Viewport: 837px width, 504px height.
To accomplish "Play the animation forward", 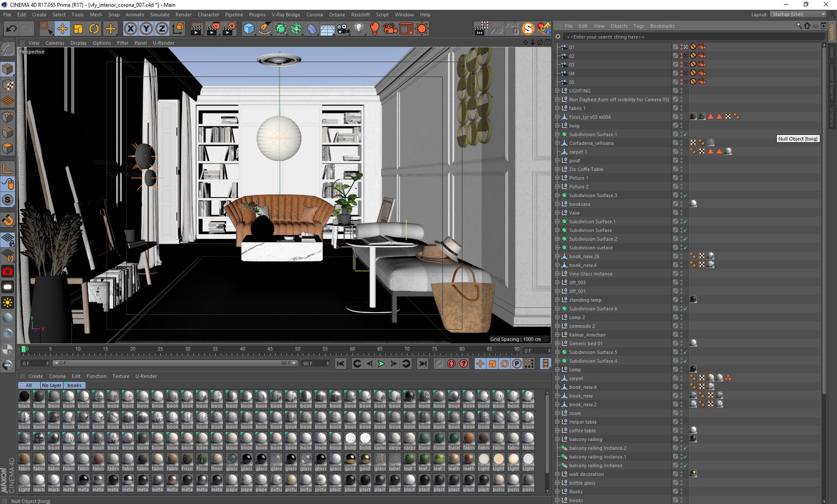I will [381, 364].
